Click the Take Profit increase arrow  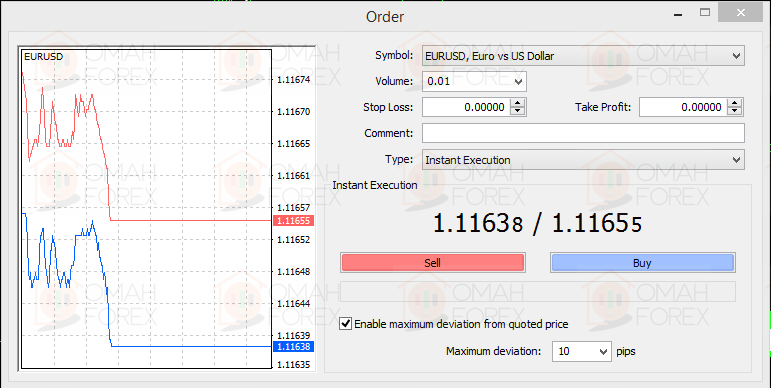click(734, 103)
